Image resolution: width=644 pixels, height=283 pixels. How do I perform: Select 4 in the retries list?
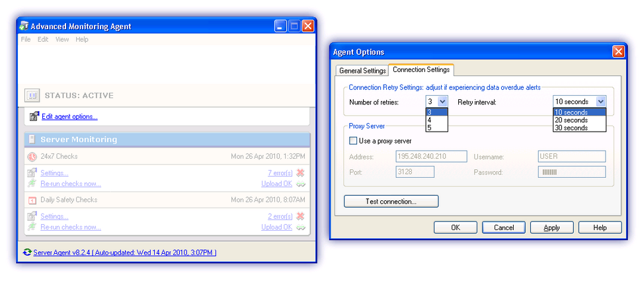[x=436, y=120]
